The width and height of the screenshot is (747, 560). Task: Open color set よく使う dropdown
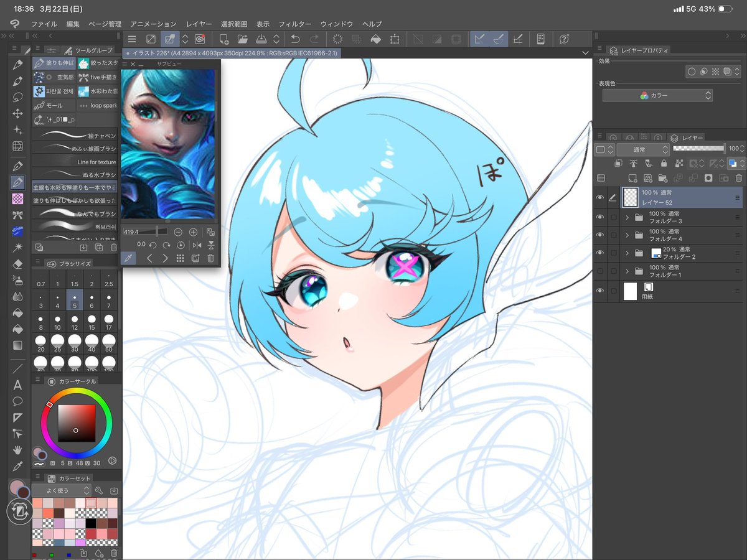coord(62,490)
